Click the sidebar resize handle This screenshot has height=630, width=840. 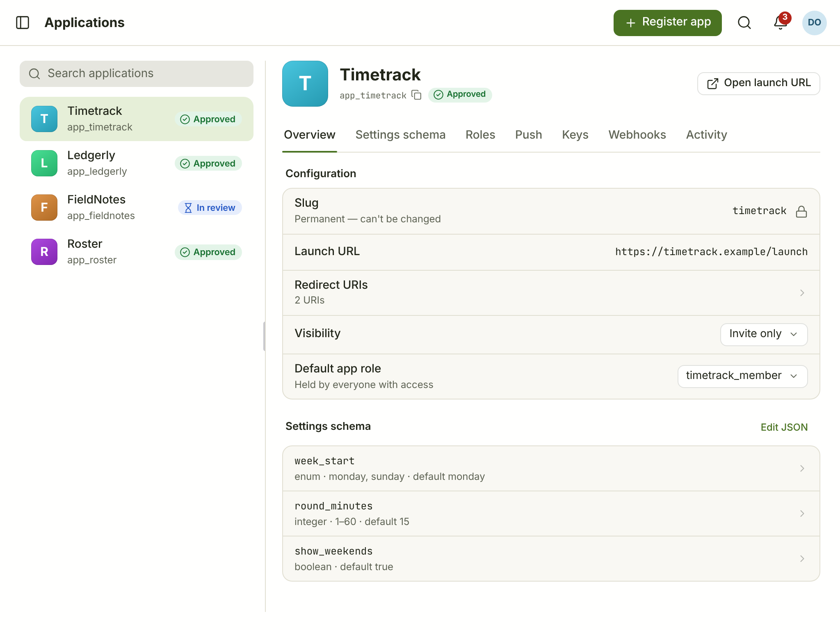pos(265,336)
